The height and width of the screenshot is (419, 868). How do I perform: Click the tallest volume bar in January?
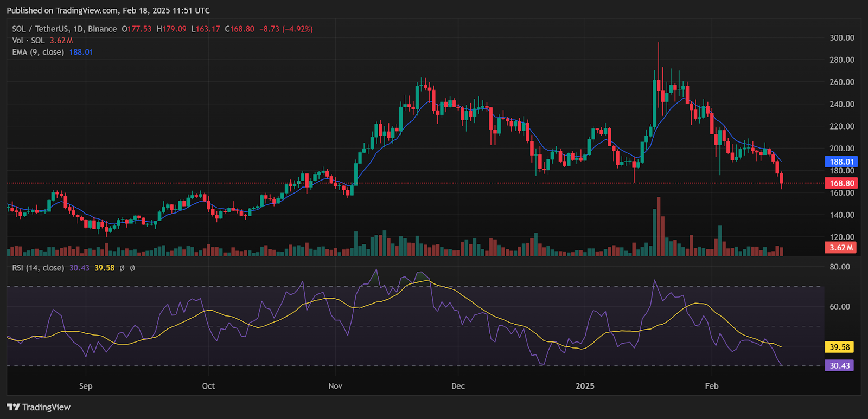pyautogui.click(x=659, y=228)
